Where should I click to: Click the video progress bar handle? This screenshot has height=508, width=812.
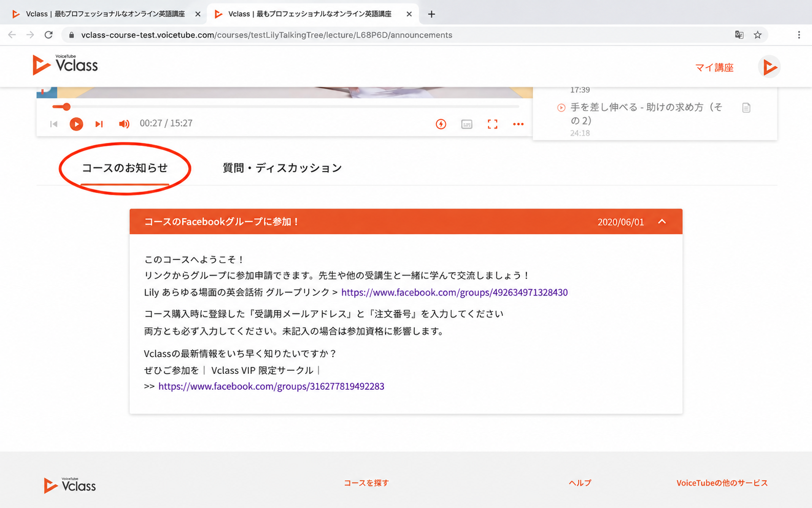click(x=66, y=107)
